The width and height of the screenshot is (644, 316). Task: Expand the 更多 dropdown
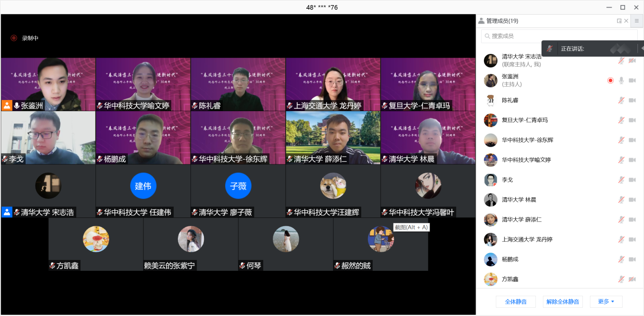click(x=606, y=302)
